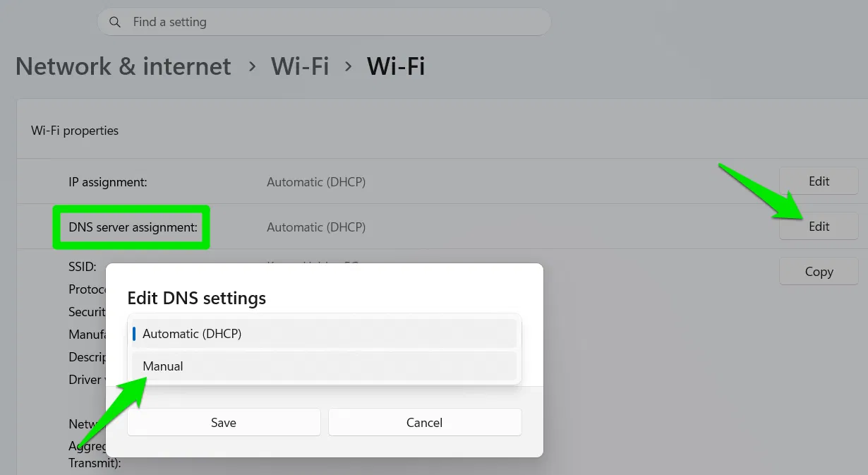Click the chevron after Network & internet
The width and height of the screenshot is (868, 475).
[x=252, y=67]
